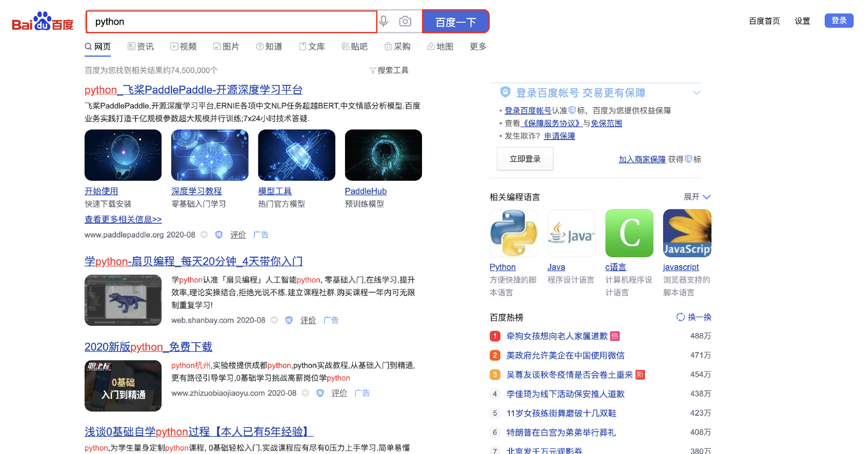
Task: Open hot item 美政府允许美企在中国使用微信
Action: coord(565,355)
